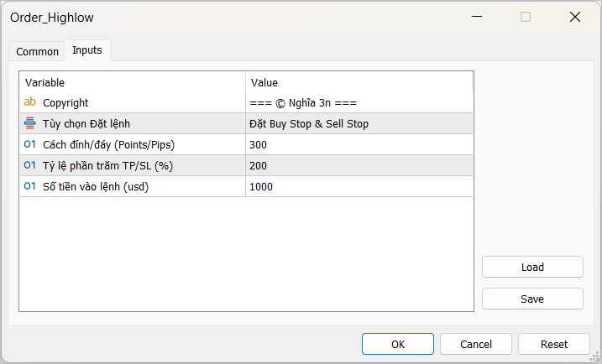Load saved input settings
This screenshot has width=602, height=364.
pos(532,267)
